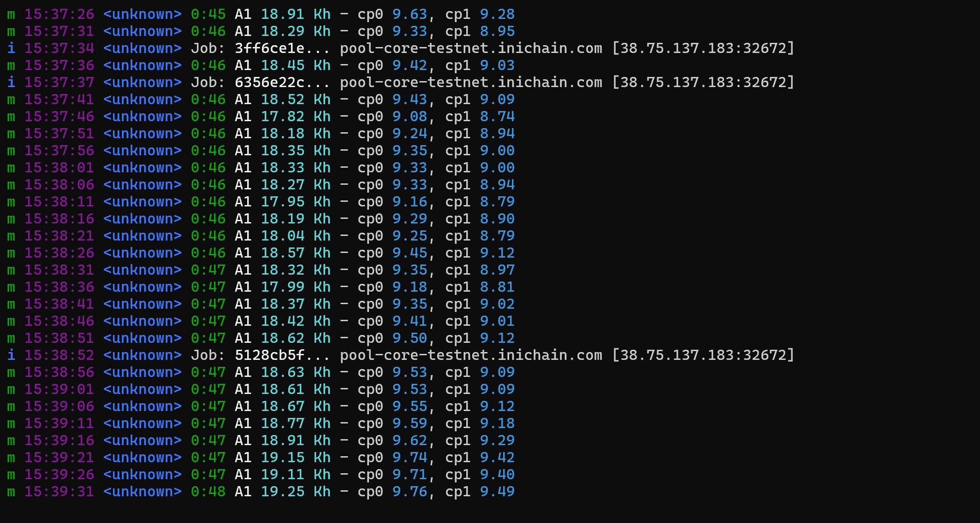The image size is (980, 523).
Task: Click hashrate value 19.25 Kh
Action: point(296,492)
